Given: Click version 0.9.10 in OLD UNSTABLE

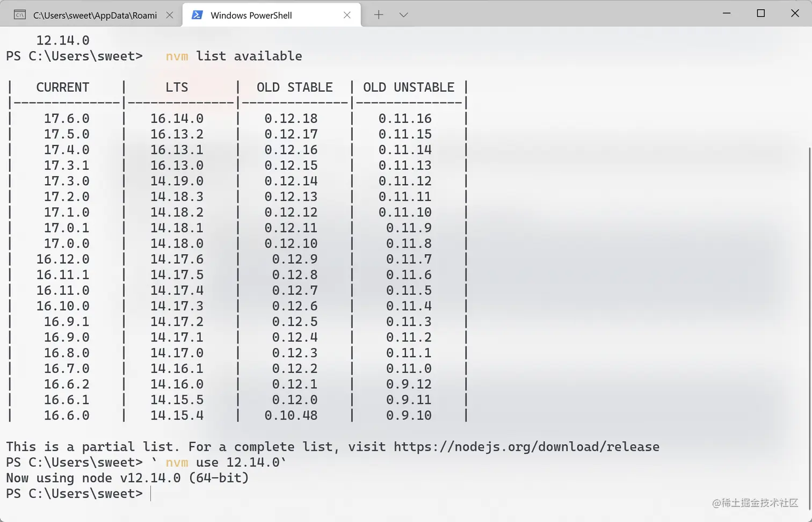Looking at the screenshot, I should (x=409, y=416).
